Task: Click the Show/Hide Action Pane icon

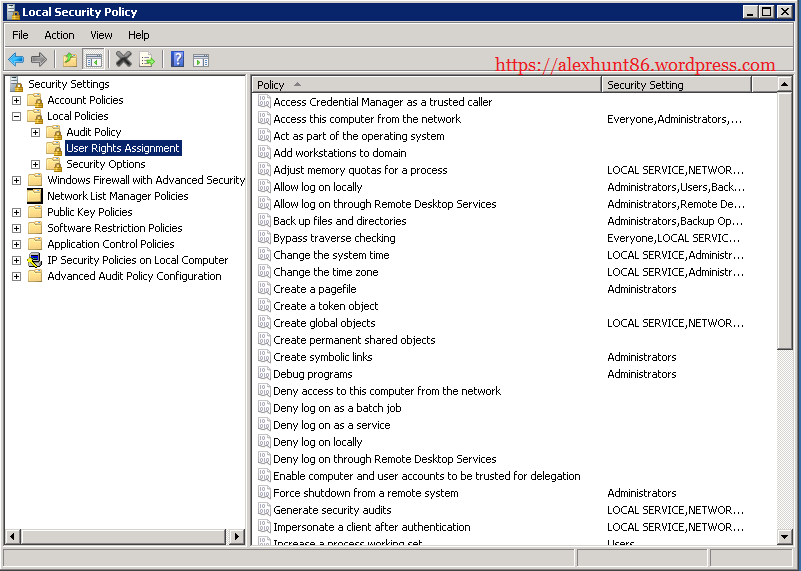Action: pos(201,60)
